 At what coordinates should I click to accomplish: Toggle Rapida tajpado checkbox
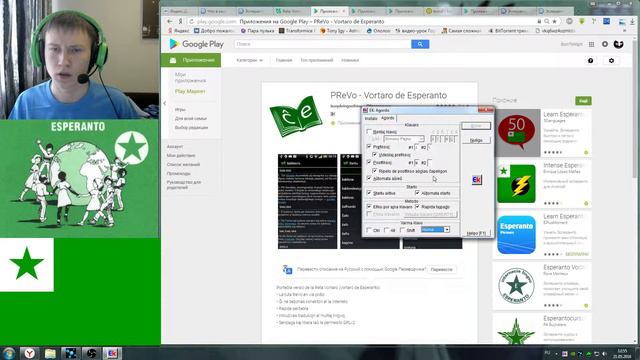click(417, 207)
